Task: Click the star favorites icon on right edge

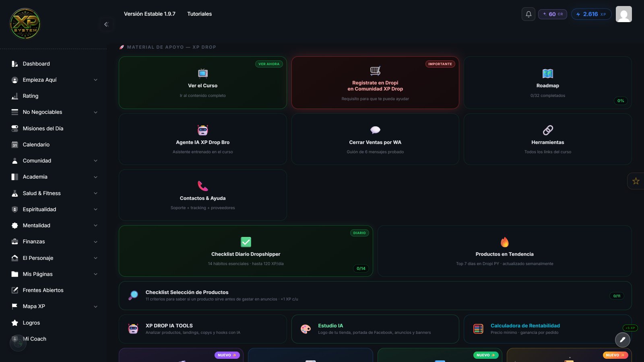Action: click(x=636, y=181)
